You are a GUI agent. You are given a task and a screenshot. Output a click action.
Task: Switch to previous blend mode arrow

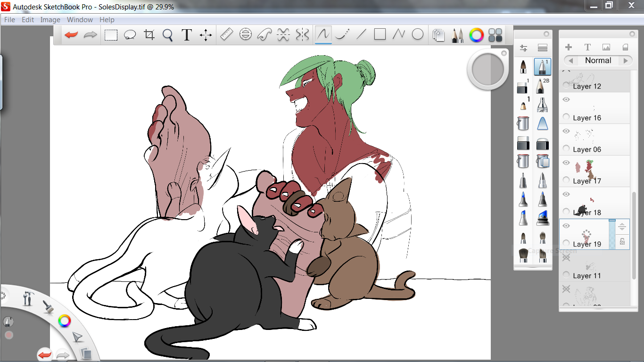click(571, 61)
